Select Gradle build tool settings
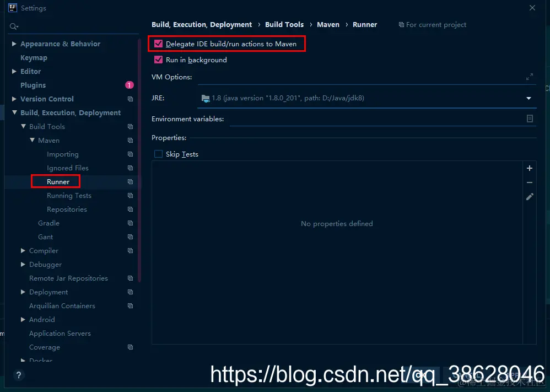This screenshot has height=392, width=550. 48,223
